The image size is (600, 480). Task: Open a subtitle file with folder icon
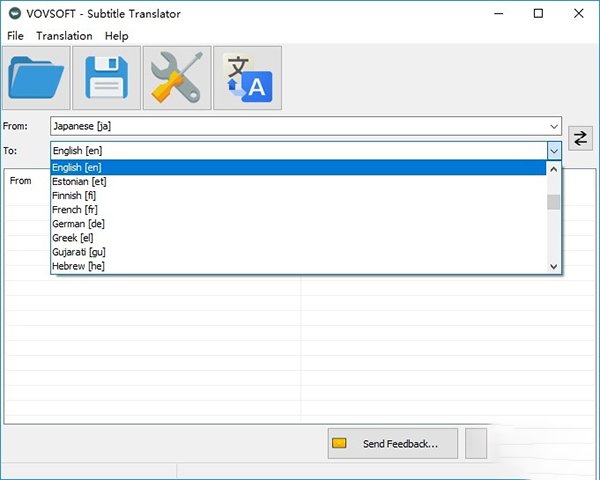tap(36, 78)
